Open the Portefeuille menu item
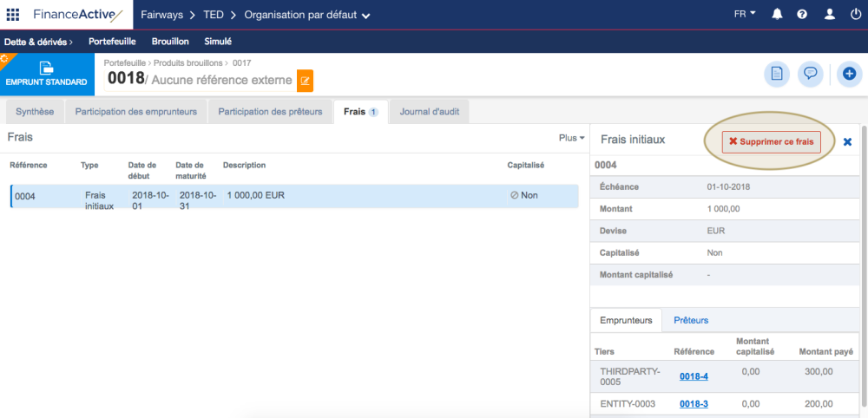Image resolution: width=868 pixels, height=418 pixels. click(112, 42)
